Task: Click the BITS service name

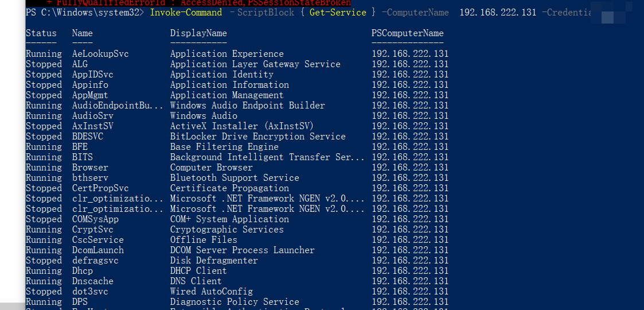Action: 83,157
